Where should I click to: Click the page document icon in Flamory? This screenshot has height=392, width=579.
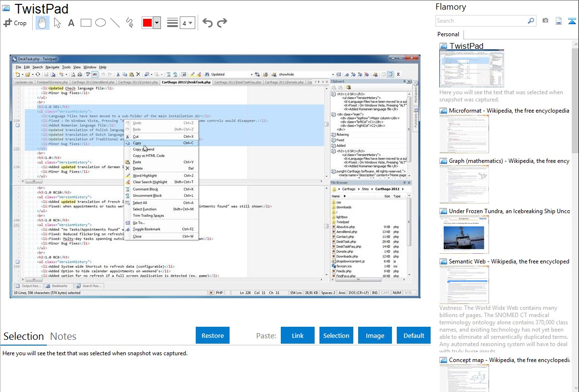[x=559, y=21]
